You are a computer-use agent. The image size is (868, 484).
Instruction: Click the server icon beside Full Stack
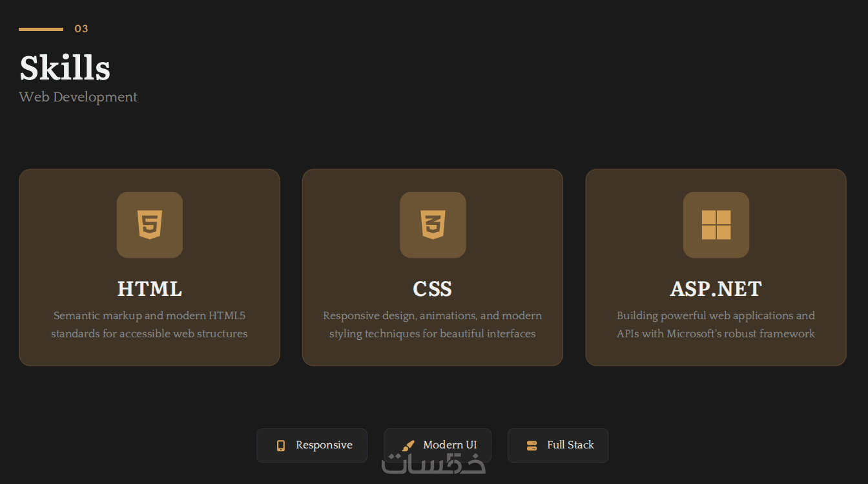[532, 445]
